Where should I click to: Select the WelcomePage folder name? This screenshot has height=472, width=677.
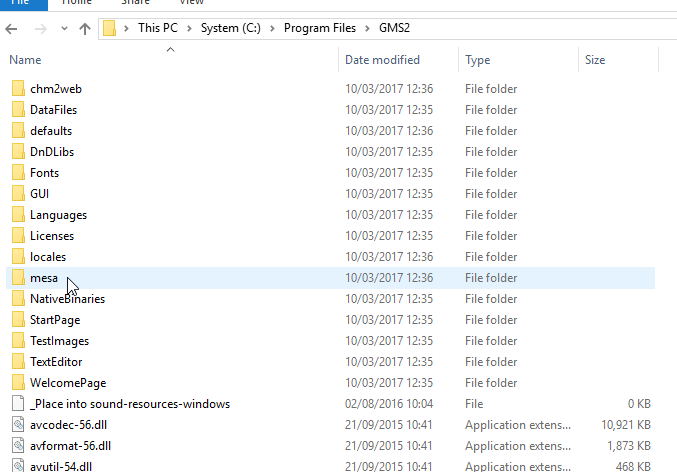(68, 383)
